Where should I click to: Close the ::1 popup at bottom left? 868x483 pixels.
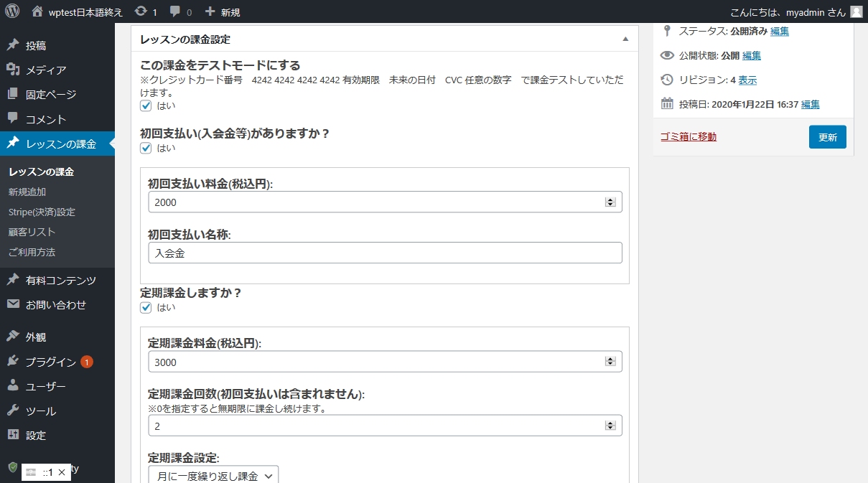62,472
